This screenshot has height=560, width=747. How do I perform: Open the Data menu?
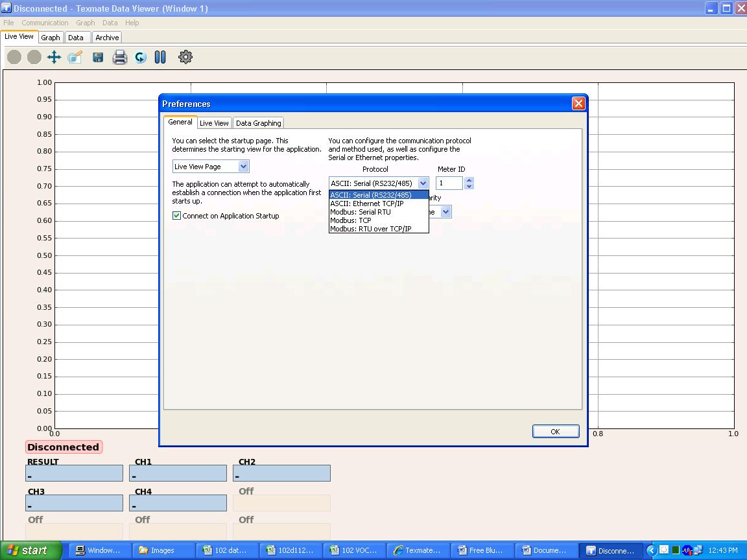(110, 23)
